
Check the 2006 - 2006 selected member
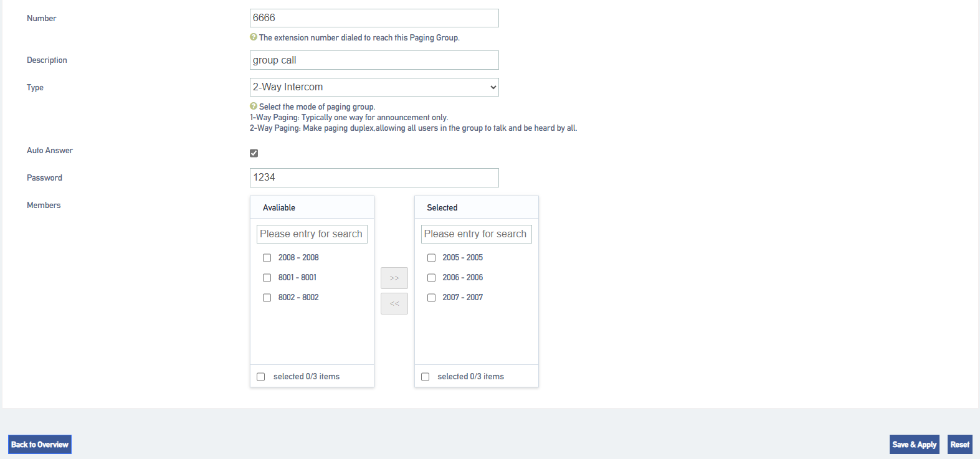pos(431,278)
